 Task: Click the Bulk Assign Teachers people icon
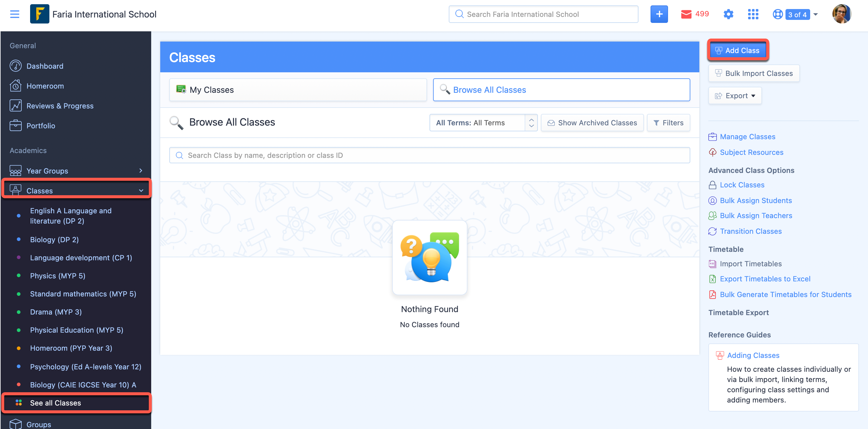pyautogui.click(x=712, y=216)
